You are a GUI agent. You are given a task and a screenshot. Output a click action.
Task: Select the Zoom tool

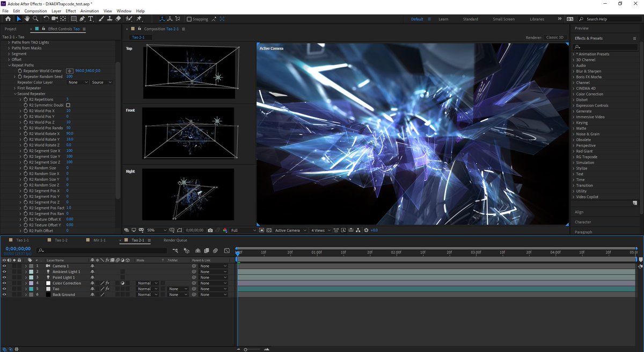tap(36, 19)
